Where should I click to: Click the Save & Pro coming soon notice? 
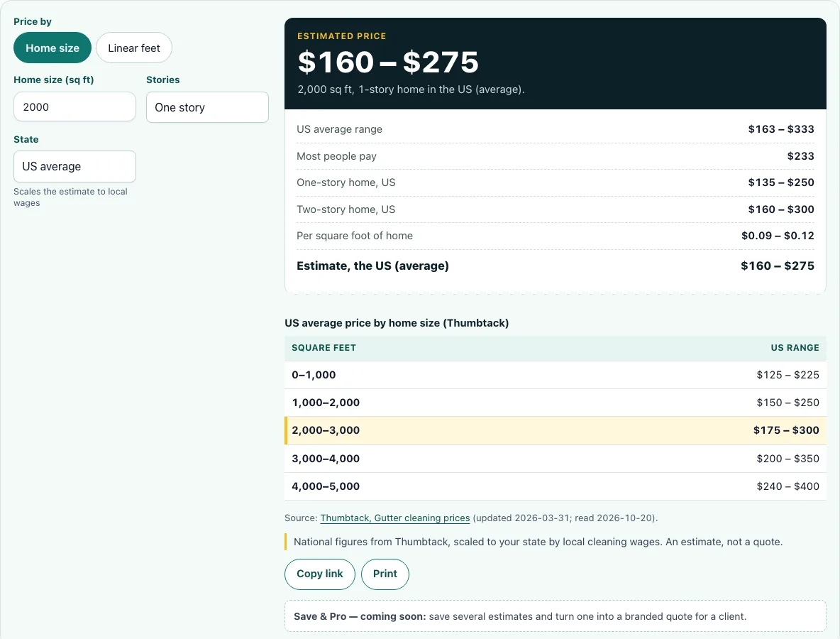tap(556, 616)
